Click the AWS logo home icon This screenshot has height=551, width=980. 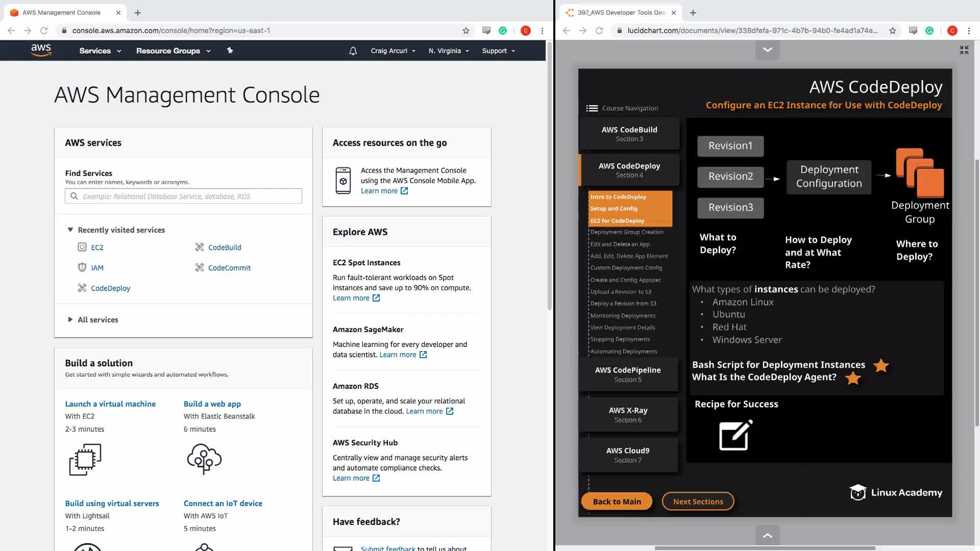tap(41, 50)
